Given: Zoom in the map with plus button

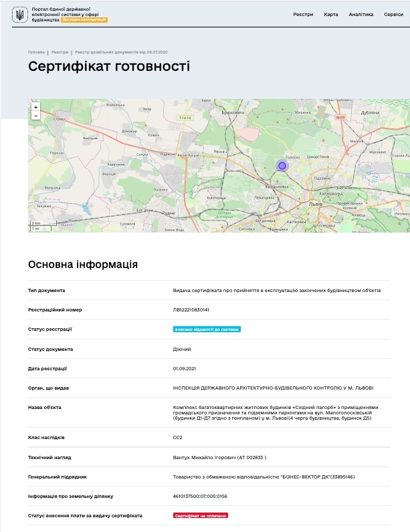Looking at the screenshot, I should 35,107.
